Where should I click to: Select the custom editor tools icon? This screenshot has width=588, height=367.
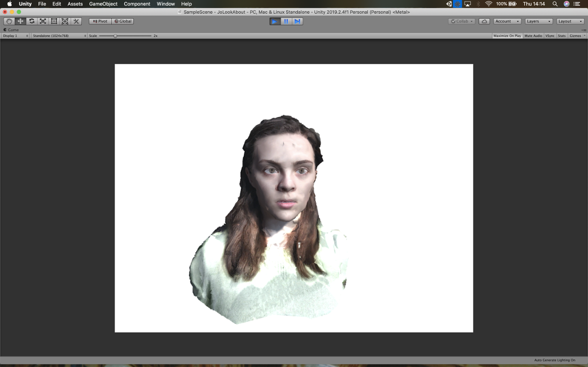coord(76,21)
